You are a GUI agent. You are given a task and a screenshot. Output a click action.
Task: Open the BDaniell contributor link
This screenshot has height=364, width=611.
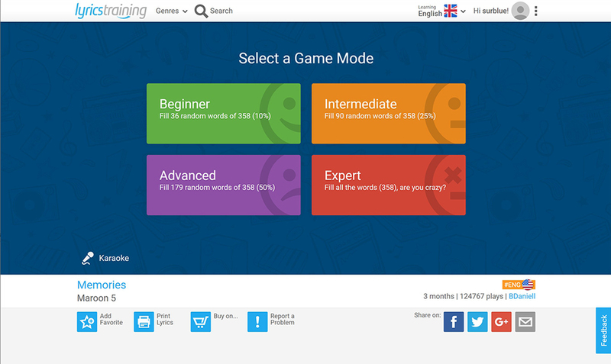tap(522, 296)
